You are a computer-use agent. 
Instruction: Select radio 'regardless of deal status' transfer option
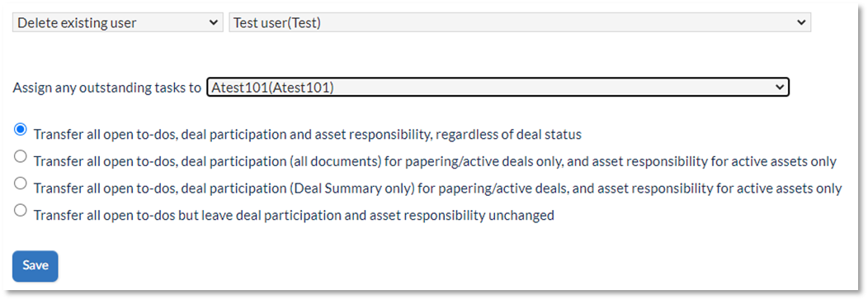[x=20, y=130]
